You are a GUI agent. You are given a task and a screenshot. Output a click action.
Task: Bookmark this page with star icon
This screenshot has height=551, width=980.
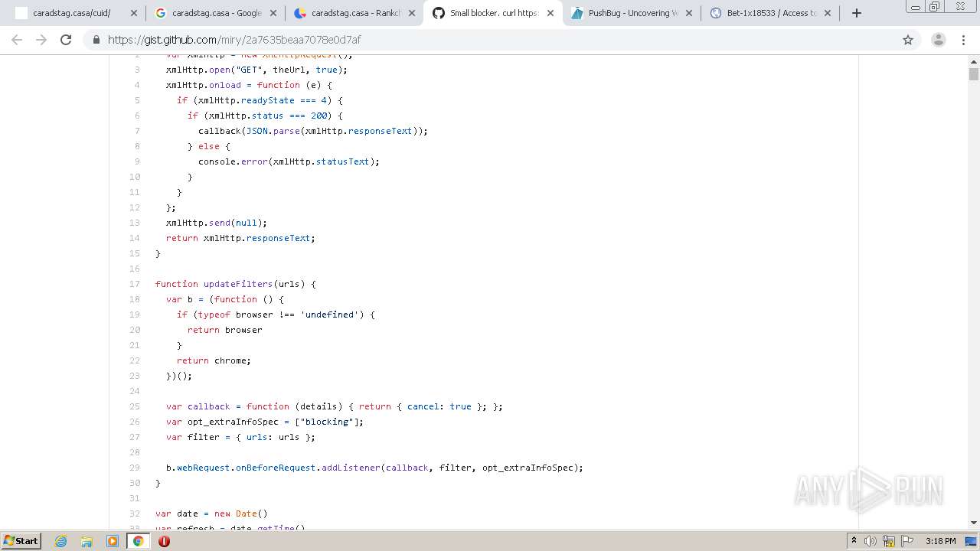[x=908, y=40]
